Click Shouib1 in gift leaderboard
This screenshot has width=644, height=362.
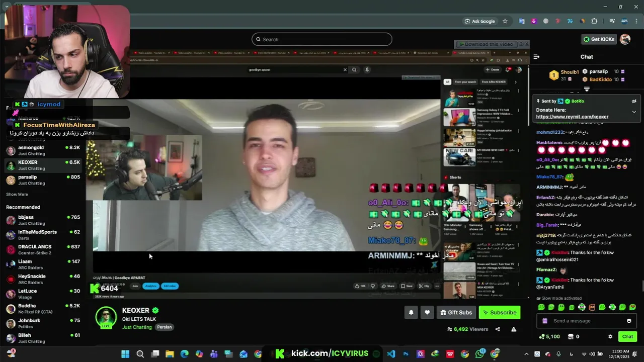[570, 72]
